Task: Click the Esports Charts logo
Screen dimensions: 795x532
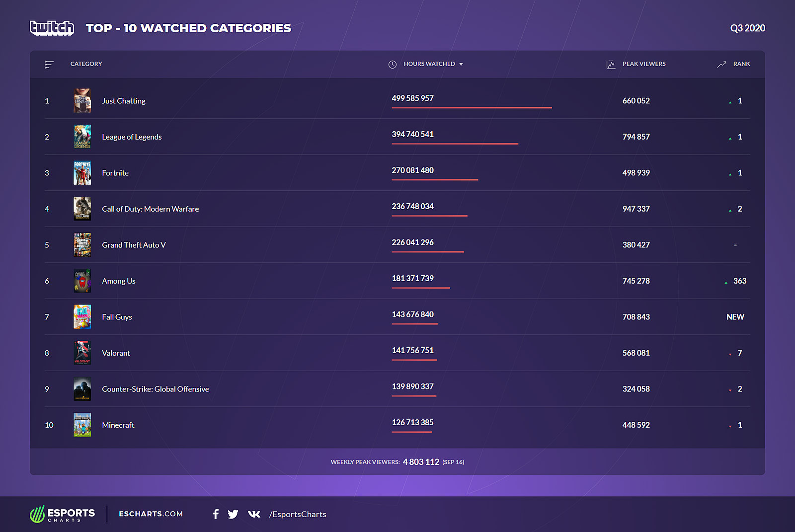Action: click(62, 514)
